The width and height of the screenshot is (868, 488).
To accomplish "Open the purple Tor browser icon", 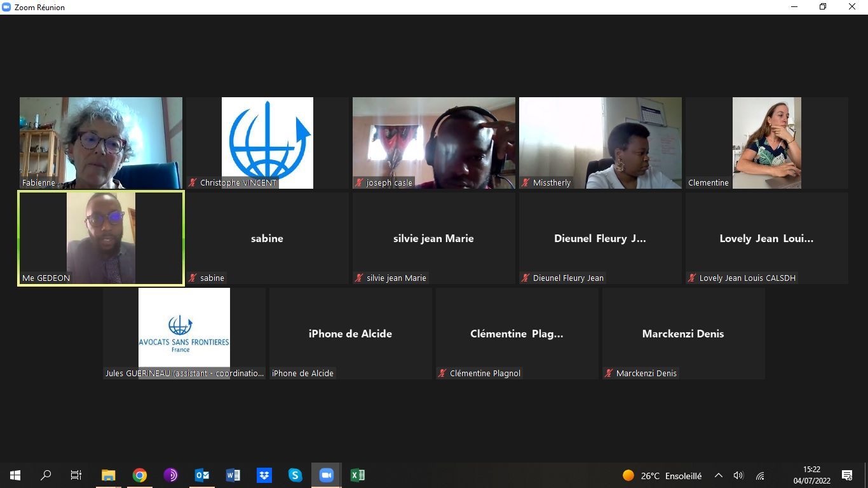I will 171,475.
